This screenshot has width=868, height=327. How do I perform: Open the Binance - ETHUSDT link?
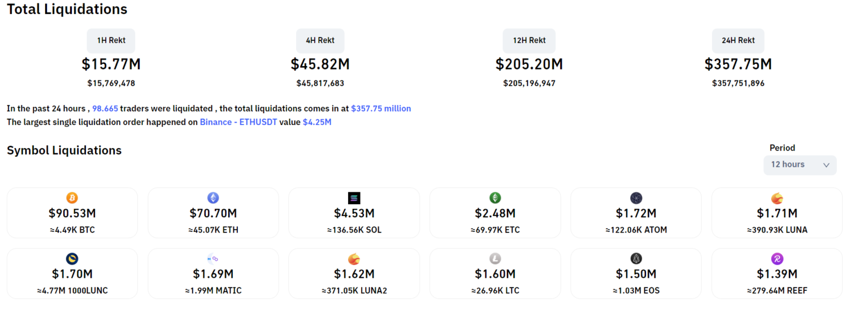[x=238, y=122]
